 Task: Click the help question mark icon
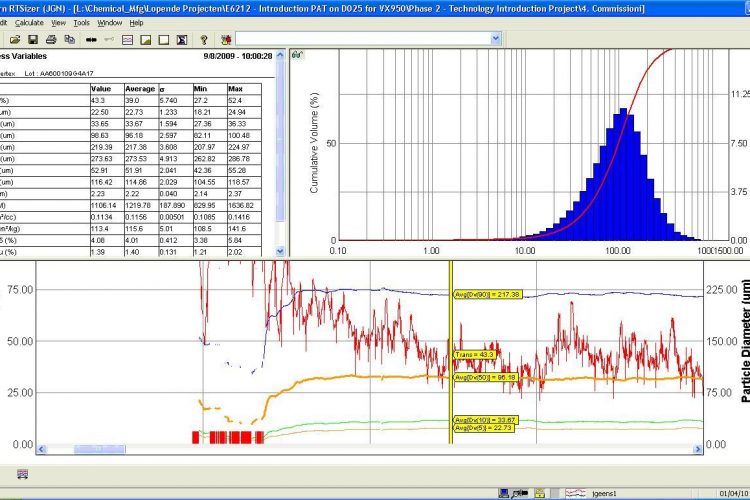tap(203, 39)
